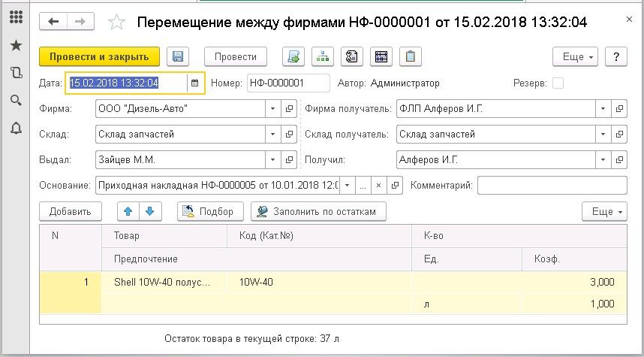Open the Фирма record with open button
Image resolution: width=644 pixels, height=357 pixels.
[x=289, y=109]
